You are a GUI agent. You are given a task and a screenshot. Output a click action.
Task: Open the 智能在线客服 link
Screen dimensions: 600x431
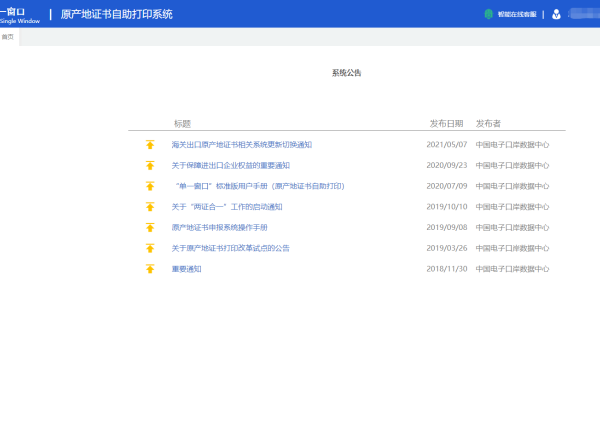click(x=517, y=14)
